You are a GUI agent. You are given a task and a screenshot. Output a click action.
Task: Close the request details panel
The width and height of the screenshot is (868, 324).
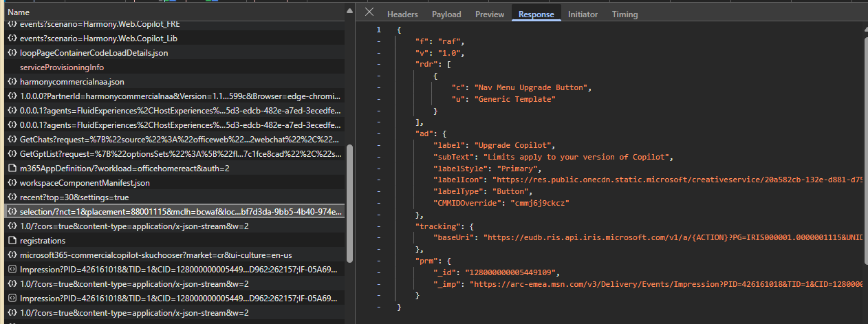coord(369,13)
